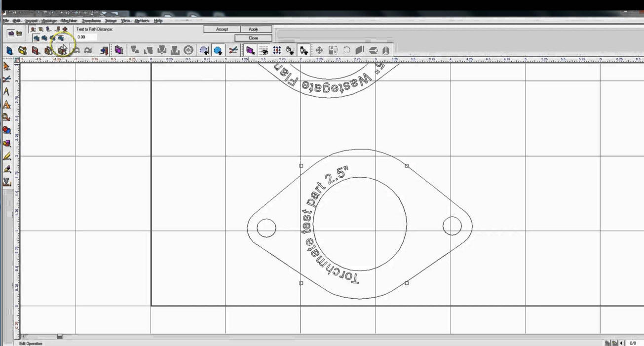Screen dimensions: 644x346
Task: Click the solid blue globe icon
Action: [218, 50]
